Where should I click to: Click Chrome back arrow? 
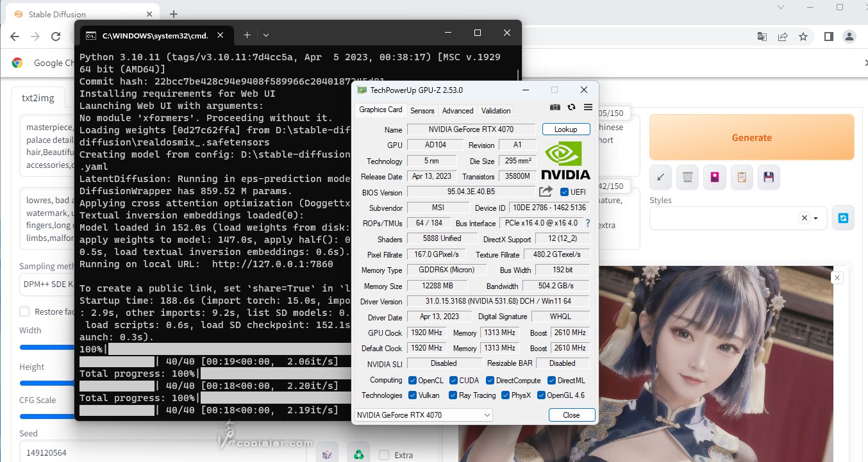pyautogui.click(x=15, y=37)
